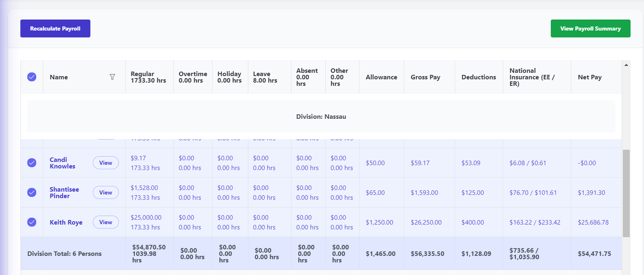The height and width of the screenshot is (275, 644).
Task: View Candi Knowles payroll details
Action: point(106,163)
